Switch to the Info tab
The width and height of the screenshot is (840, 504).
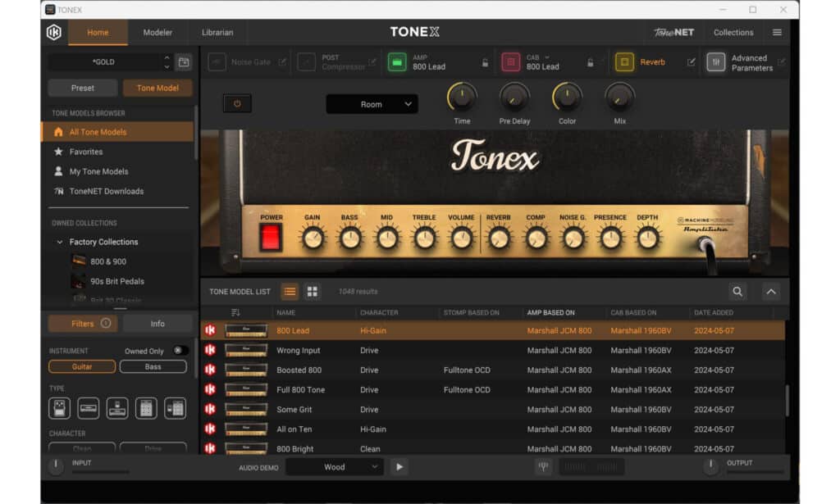click(157, 324)
